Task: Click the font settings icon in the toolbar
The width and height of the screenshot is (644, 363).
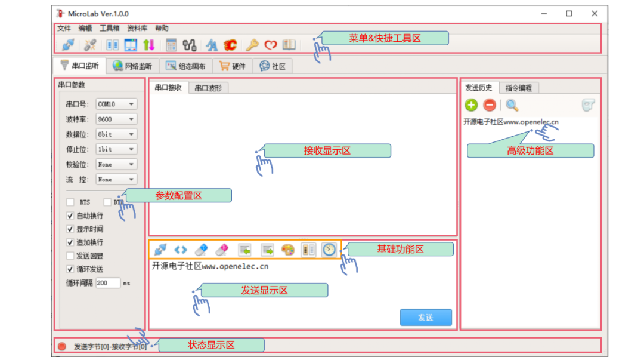Action: (212, 44)
